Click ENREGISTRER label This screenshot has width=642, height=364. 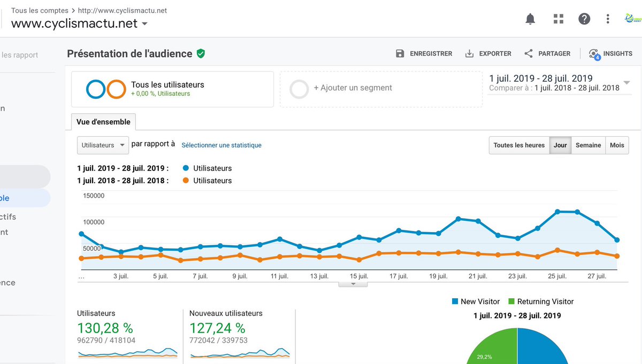point(431,53)
